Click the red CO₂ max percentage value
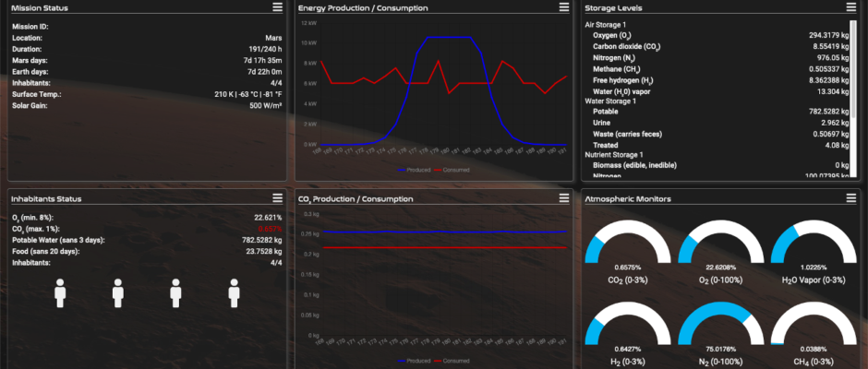The height and width of the screenshot is (369, 868). [268, 229]
